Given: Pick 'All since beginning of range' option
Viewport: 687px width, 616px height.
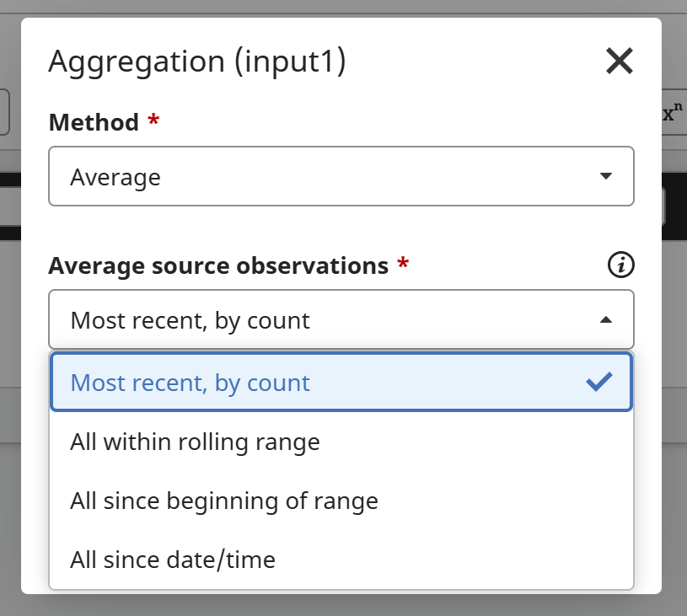Looking at the screenshot, I should click(x=341, y=501).
